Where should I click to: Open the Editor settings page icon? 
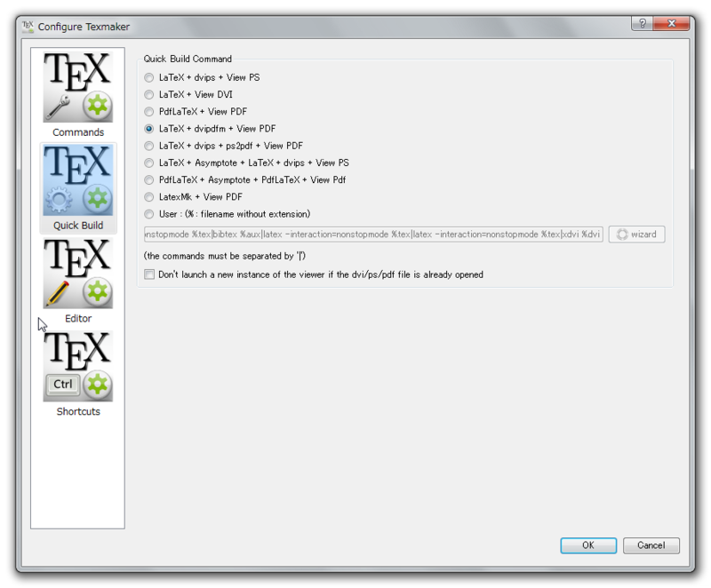tap(78, 274)
